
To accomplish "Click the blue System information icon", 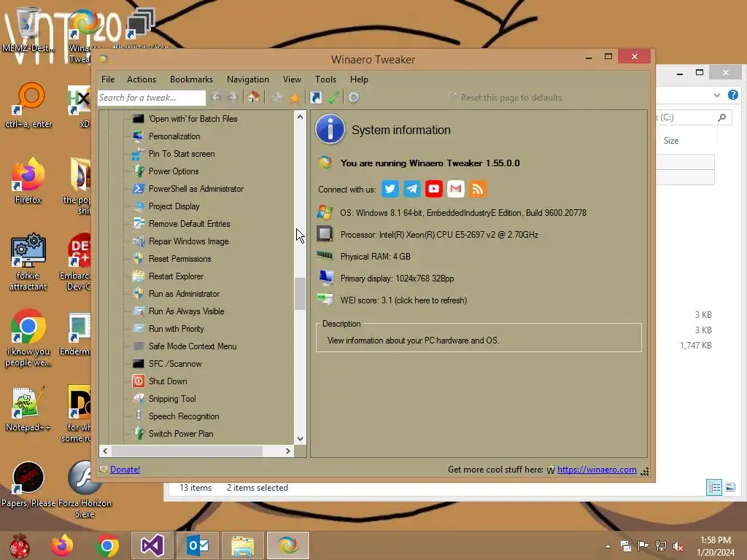I will click(x=330, y=130).
